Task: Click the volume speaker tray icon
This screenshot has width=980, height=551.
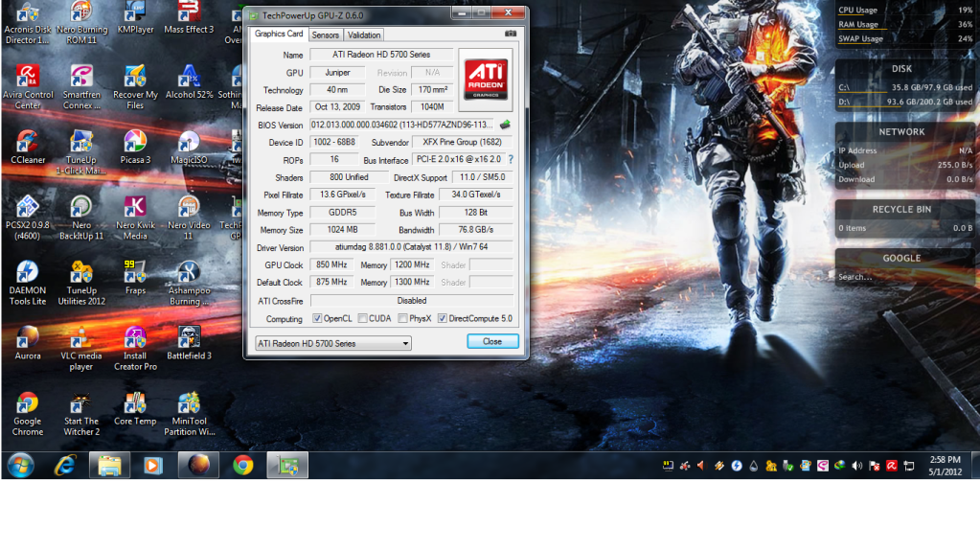Action: click(x=856, y=466)
